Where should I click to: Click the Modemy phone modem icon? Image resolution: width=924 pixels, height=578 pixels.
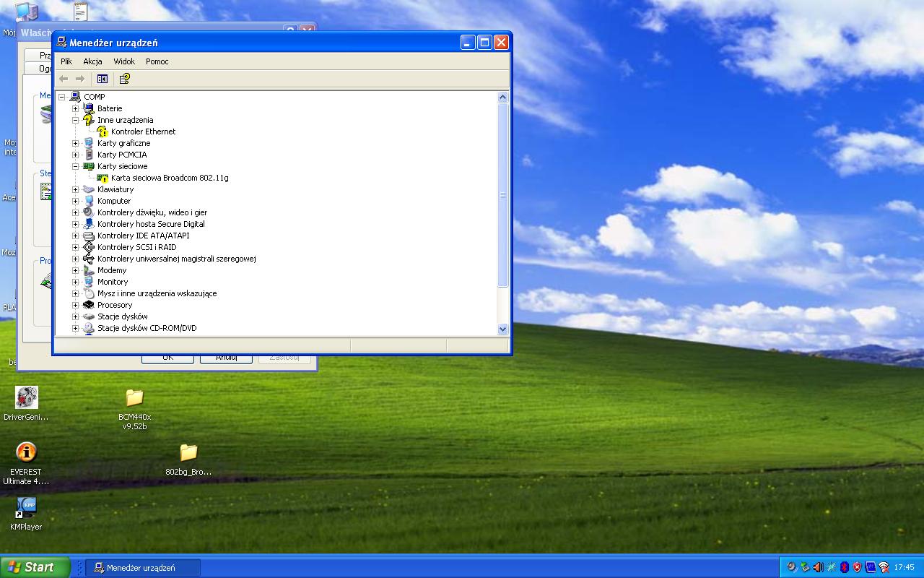coord(89,270)
